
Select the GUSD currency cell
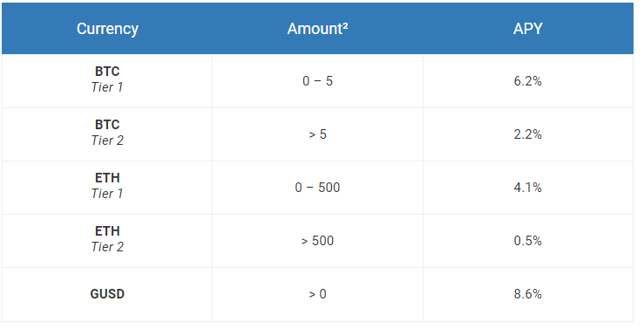coord(107,294)
